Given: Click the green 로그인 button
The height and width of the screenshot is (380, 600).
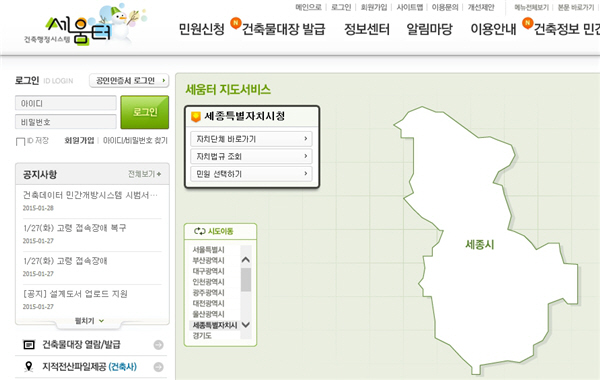Looking at the screenshot, I should pos(145,112).
